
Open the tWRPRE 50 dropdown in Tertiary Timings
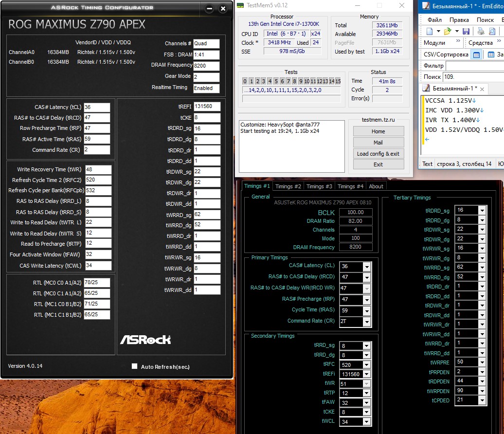coord(482,362)
